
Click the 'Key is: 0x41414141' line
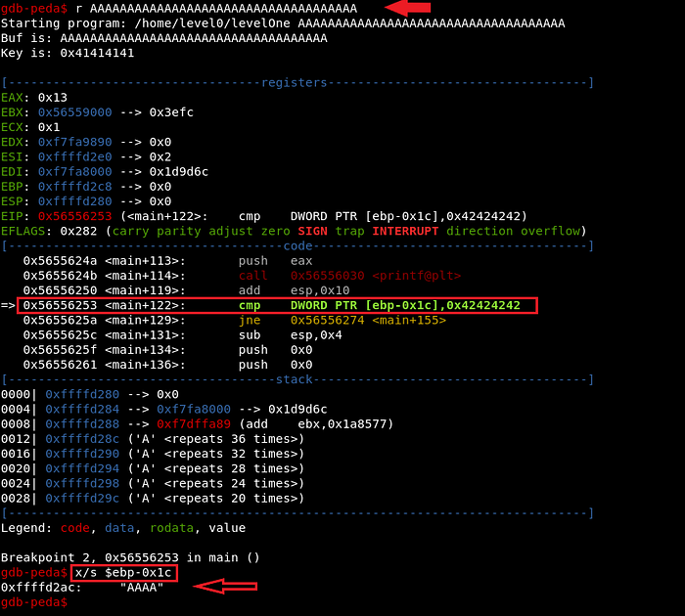(x=68, y=53)
